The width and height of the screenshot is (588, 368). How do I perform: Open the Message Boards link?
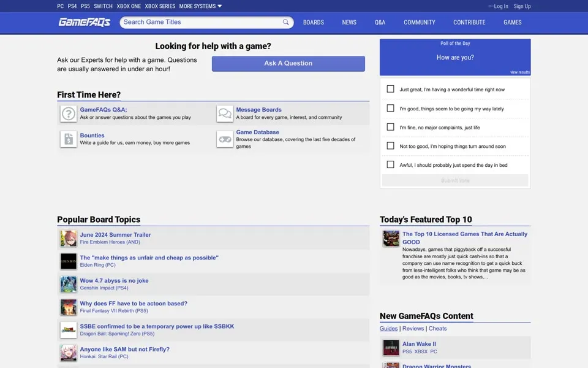click(x=258, y=110)
